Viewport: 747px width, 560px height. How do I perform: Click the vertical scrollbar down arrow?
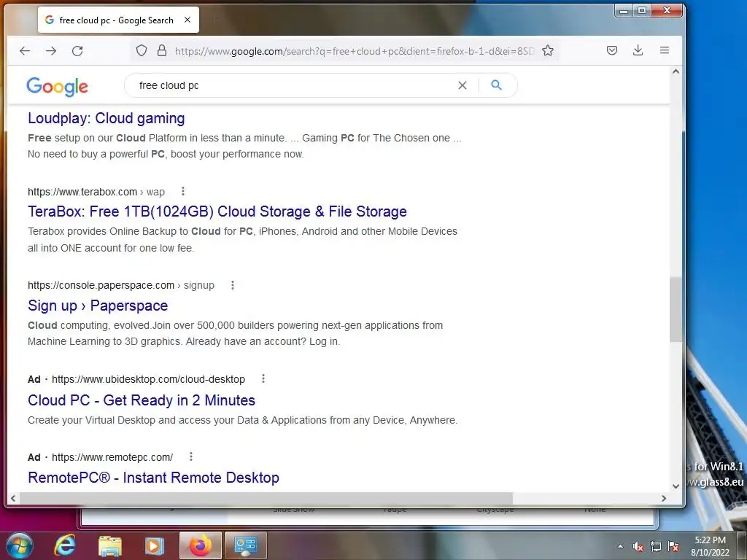[x=676, y=486]
